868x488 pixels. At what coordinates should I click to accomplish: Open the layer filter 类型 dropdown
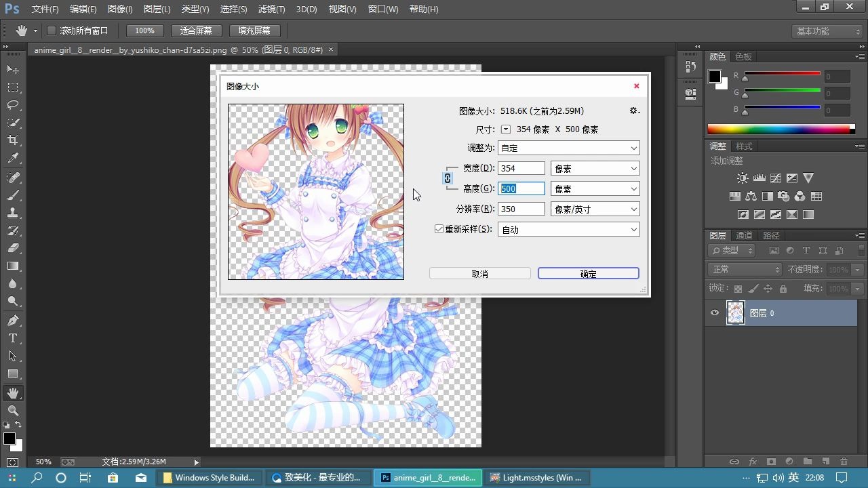(732, 251)
